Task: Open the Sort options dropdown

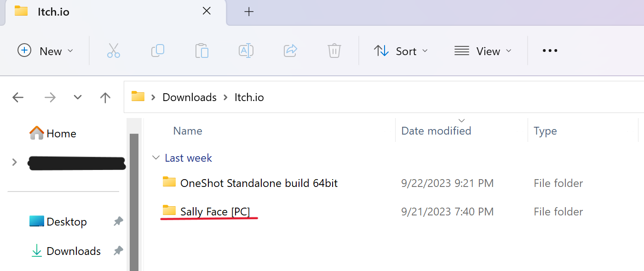Action: 401,51
